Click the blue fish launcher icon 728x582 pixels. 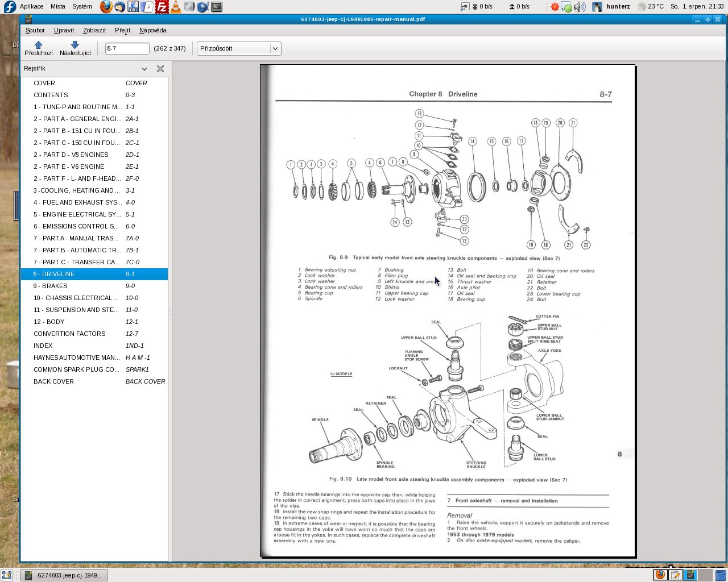coord(203,7)
